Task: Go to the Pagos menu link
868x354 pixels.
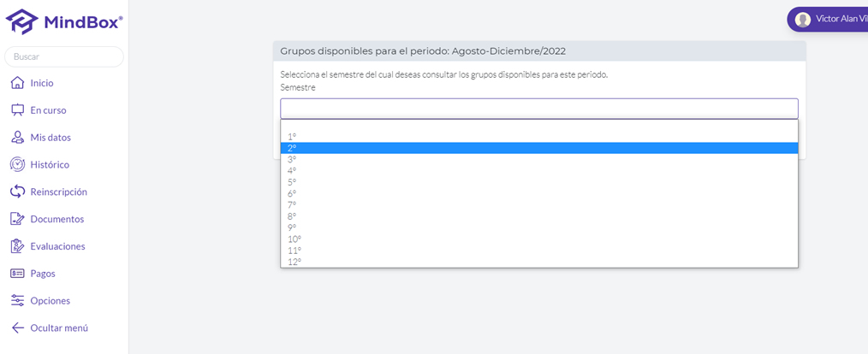Action: [x=43, y=274]
